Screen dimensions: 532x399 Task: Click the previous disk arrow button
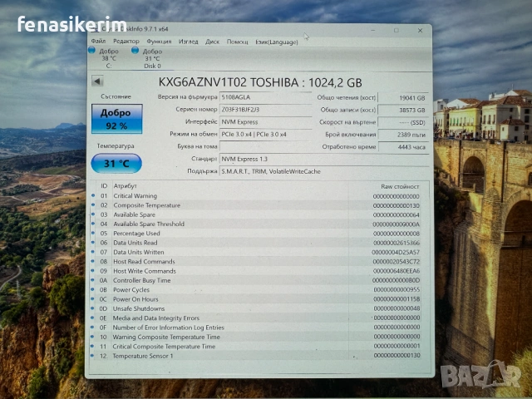click(97, 81)
